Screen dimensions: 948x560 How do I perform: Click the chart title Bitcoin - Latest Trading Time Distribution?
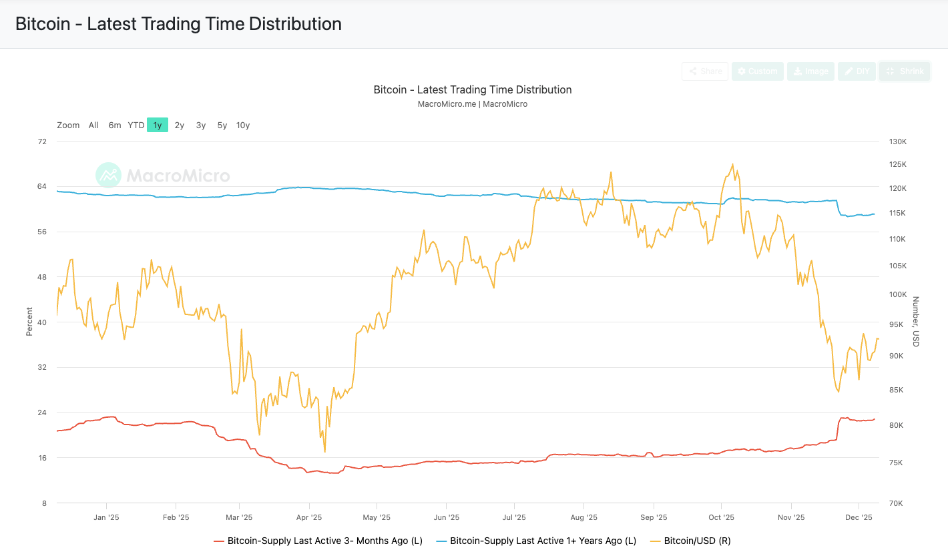coord(472,89)
